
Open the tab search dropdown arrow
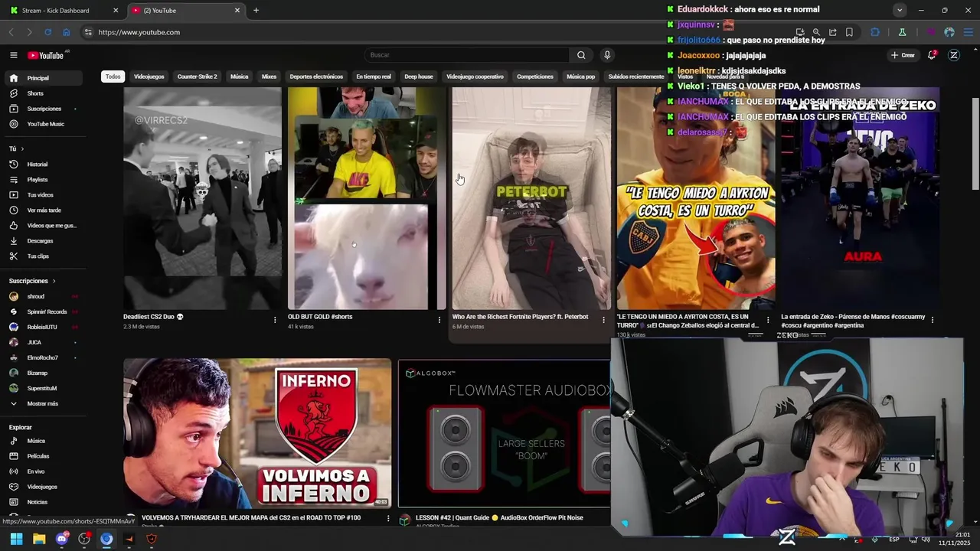900,10
